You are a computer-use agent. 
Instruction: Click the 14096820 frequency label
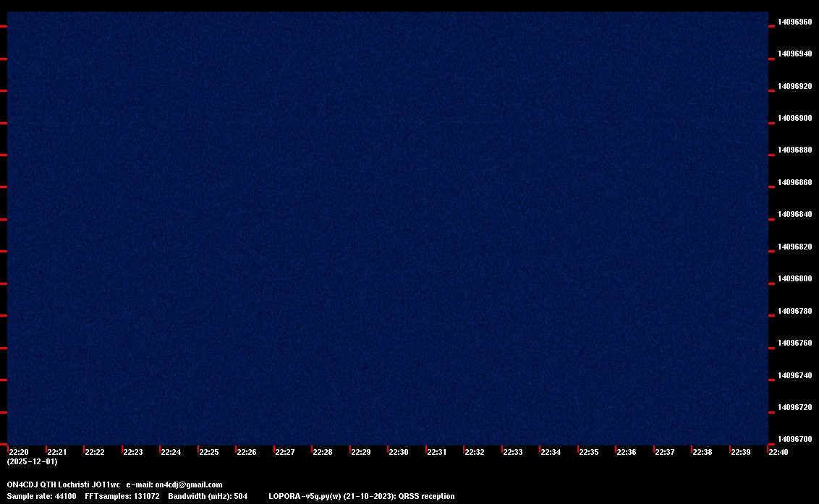click(x=794, y=247)
